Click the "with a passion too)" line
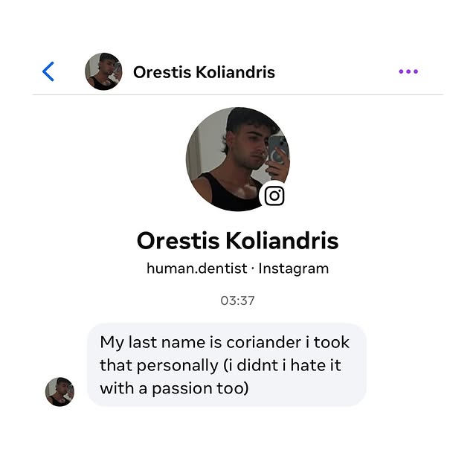The image size is (476, 476). (174, 387)
